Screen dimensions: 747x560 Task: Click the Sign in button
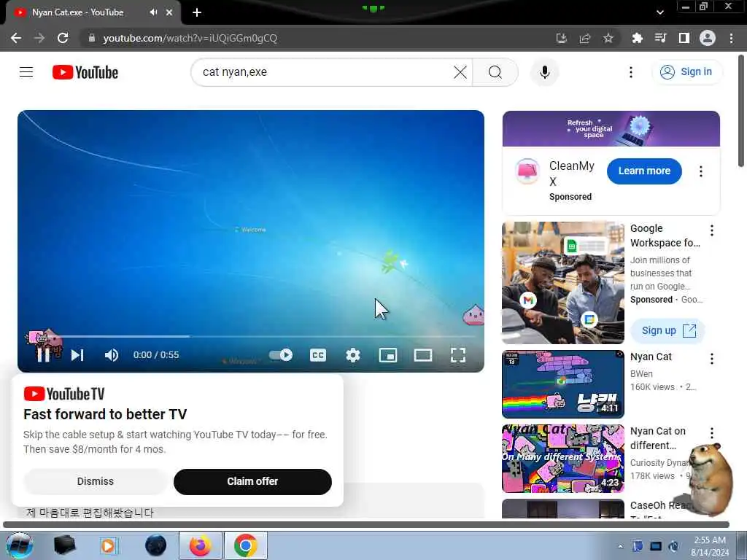point(686,72)
